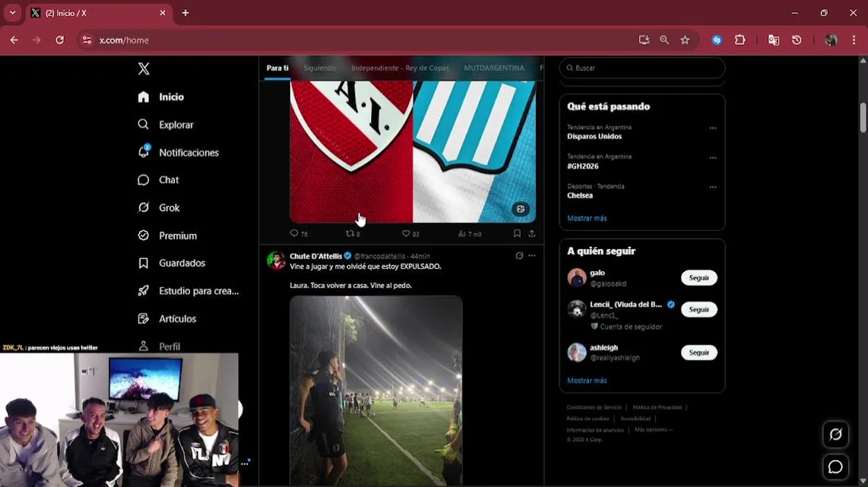Open the Google Translate extension icon
This screenshot has height=487, width=868.
[774, 40]
